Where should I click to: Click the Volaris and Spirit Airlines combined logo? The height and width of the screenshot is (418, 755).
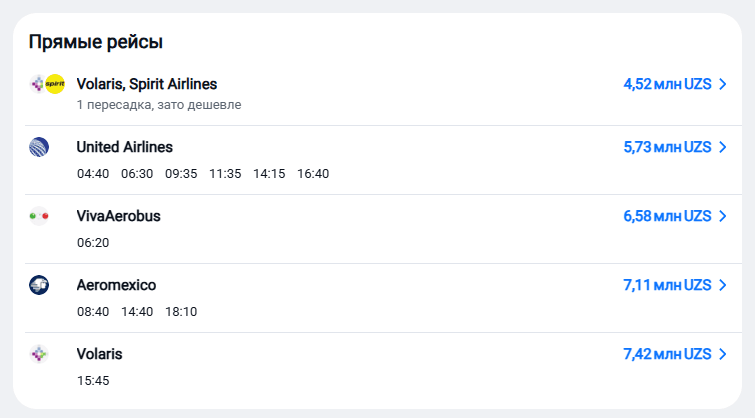pyautogui.click(x=47, y=84)
